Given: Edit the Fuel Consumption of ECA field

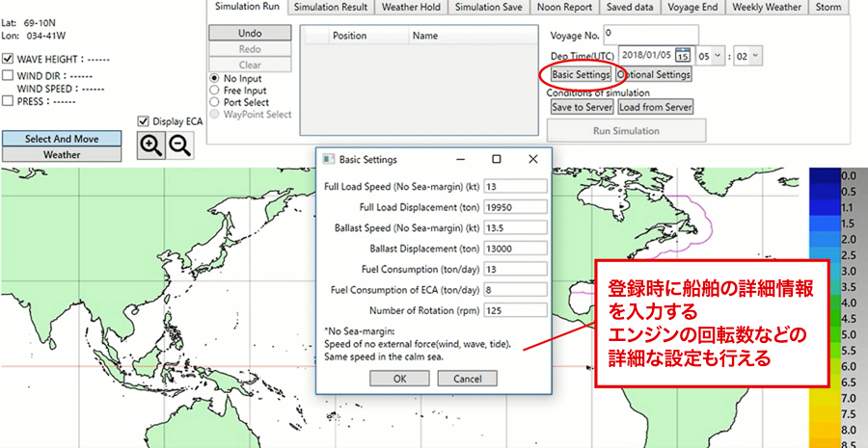Looking at the screenshot, I should click(x=515, y=289).
